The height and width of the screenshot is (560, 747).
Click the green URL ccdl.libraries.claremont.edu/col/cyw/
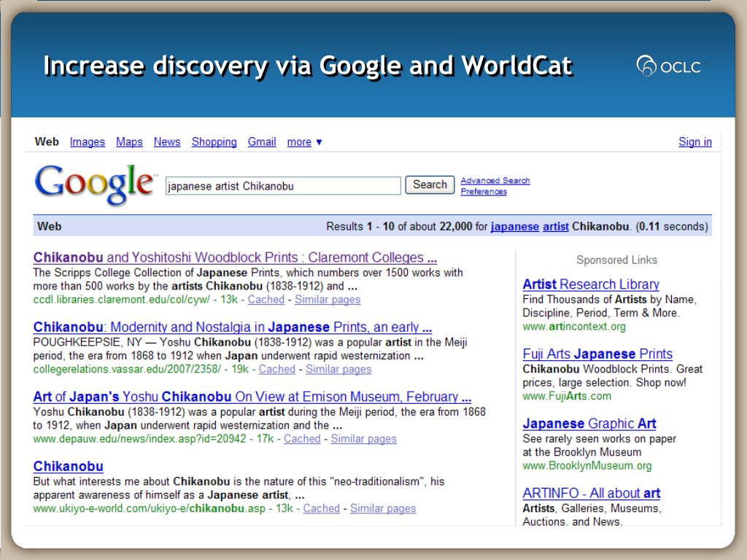coord(122,300)
